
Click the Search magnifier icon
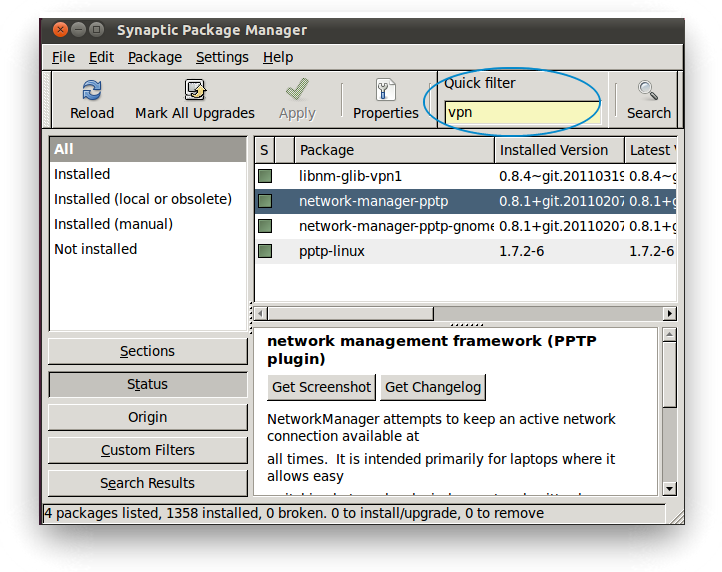[x=648, y=90]
